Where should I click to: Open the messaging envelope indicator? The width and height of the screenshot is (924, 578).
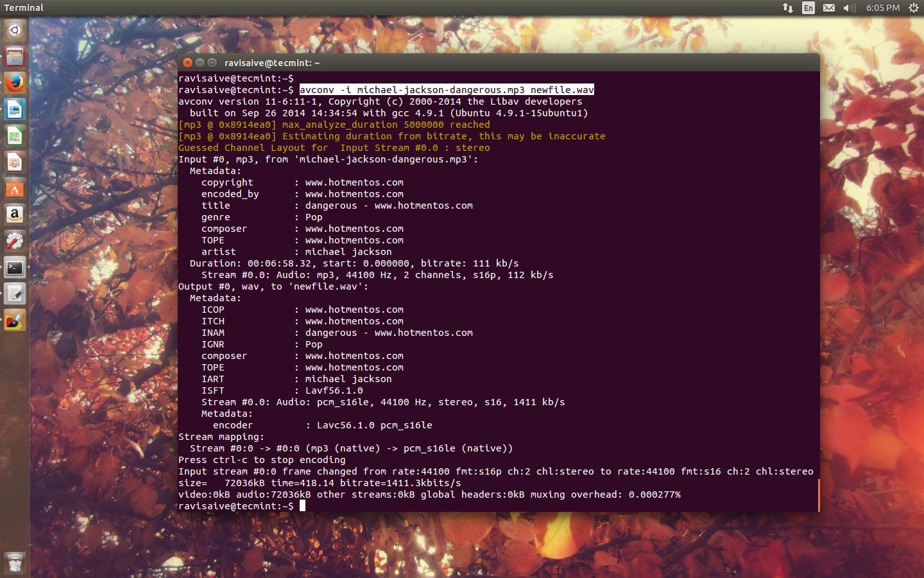click(x=829, y=8)
